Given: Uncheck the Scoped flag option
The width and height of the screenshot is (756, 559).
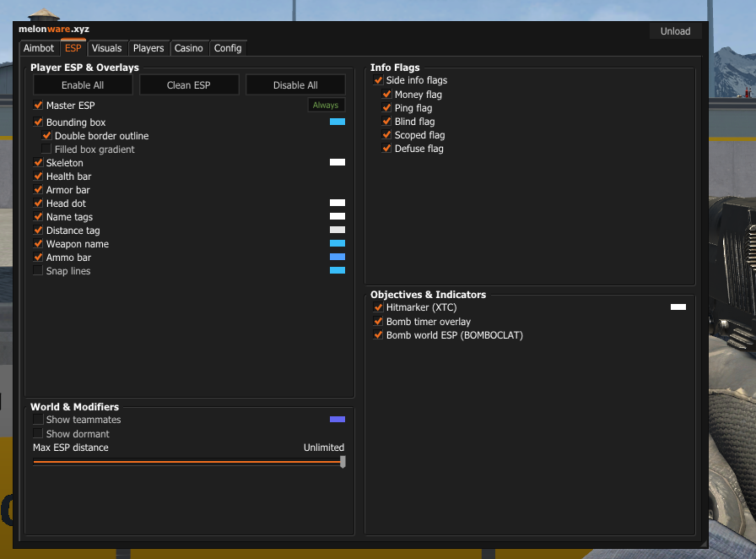Looking at the screenshot, I should pyautogui.click(x=386, y=134).
